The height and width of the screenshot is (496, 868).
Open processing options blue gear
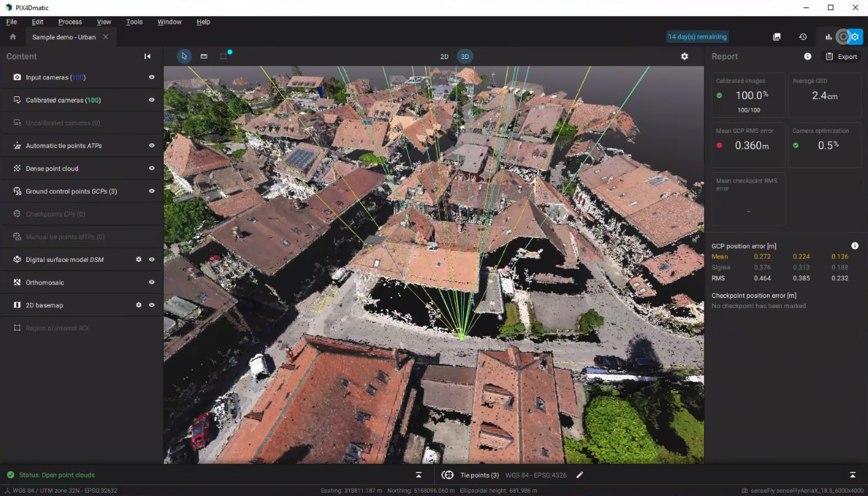point(855,37)
